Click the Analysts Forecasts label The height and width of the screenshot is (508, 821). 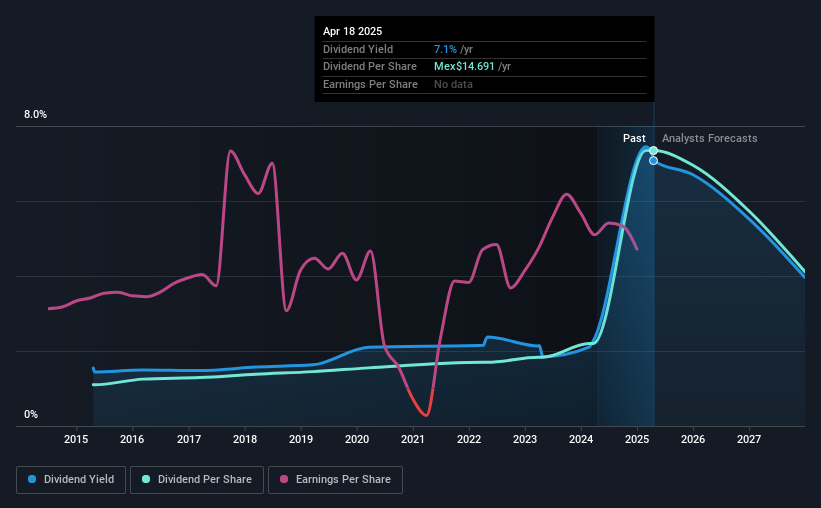pos(709,138)
